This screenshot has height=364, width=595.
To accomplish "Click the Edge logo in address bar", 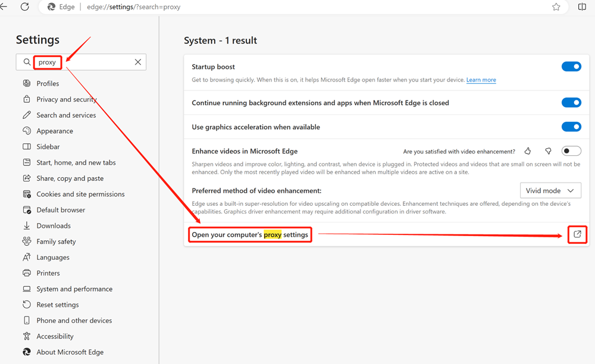I will (x=51, y=7).
